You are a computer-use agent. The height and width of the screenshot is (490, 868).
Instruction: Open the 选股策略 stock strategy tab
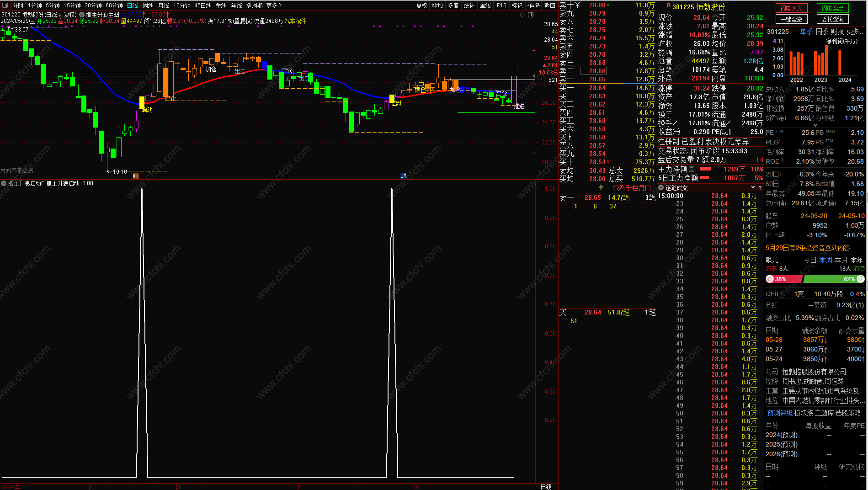click(x=848, y=413)
